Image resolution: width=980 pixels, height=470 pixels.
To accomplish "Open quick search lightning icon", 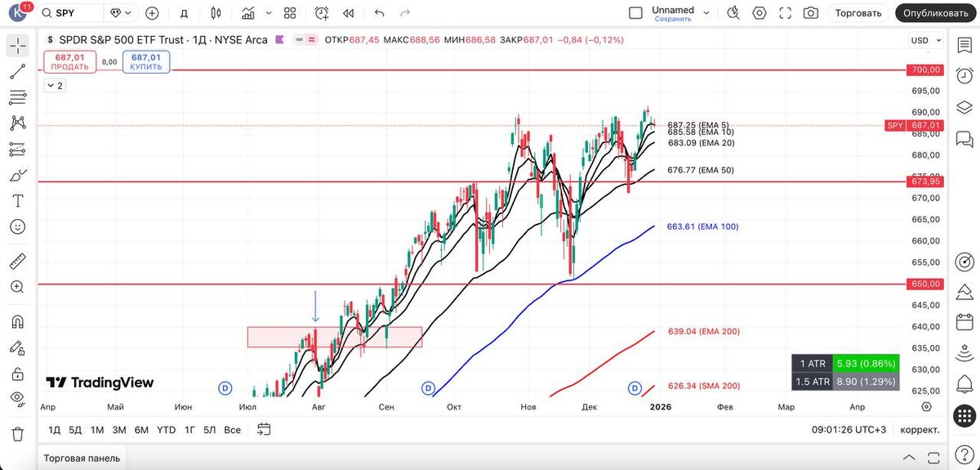I will click(x=733, y=13).
